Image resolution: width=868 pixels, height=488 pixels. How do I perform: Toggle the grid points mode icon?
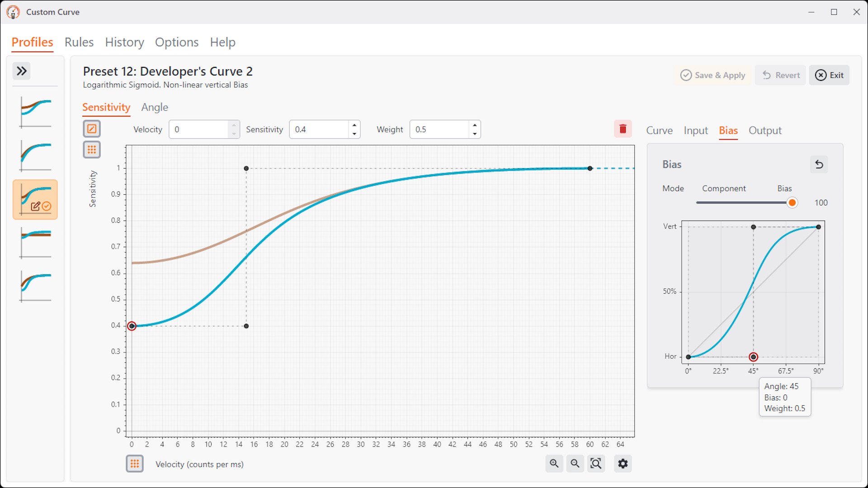pos(92,150)
